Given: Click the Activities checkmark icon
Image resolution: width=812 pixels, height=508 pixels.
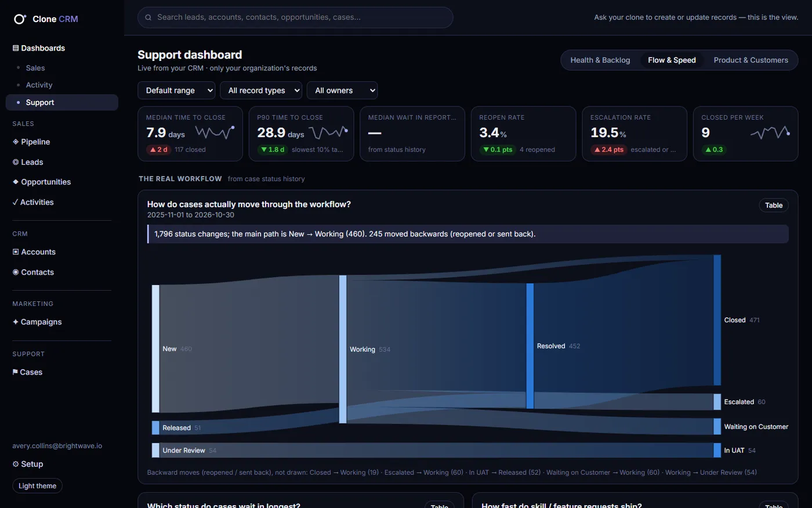Looking at the screenshot, I should [15, 202].
